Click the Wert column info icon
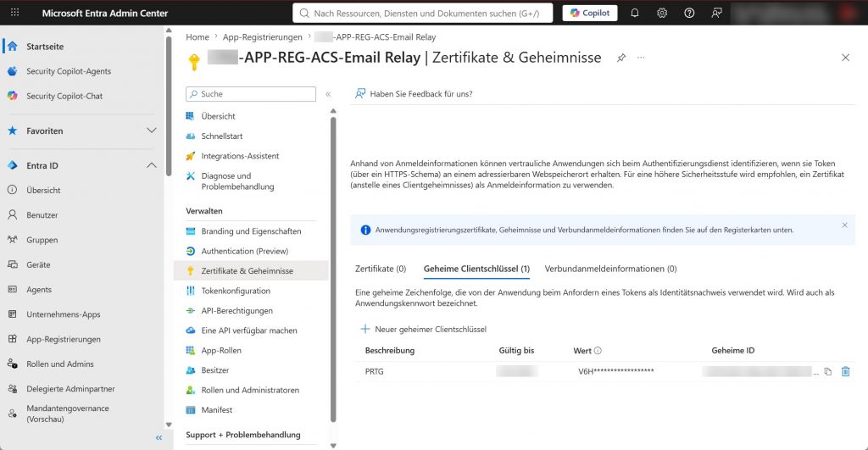The image size is (868, 450). tap(598, 350)
